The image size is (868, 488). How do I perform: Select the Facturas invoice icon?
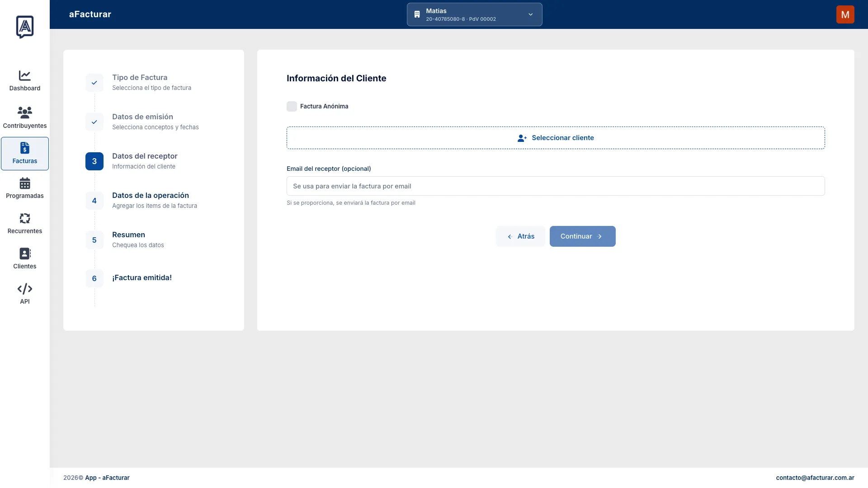(x=25, y=148)
